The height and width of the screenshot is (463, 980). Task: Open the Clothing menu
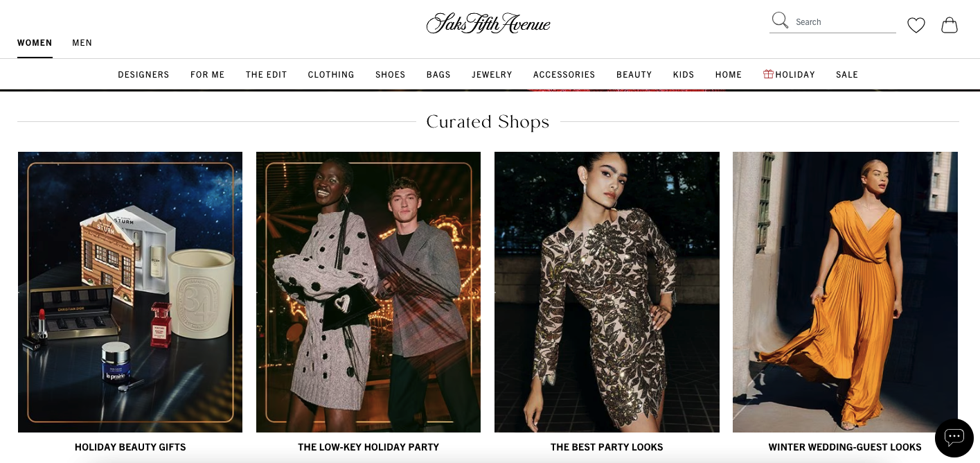point(331,75)
